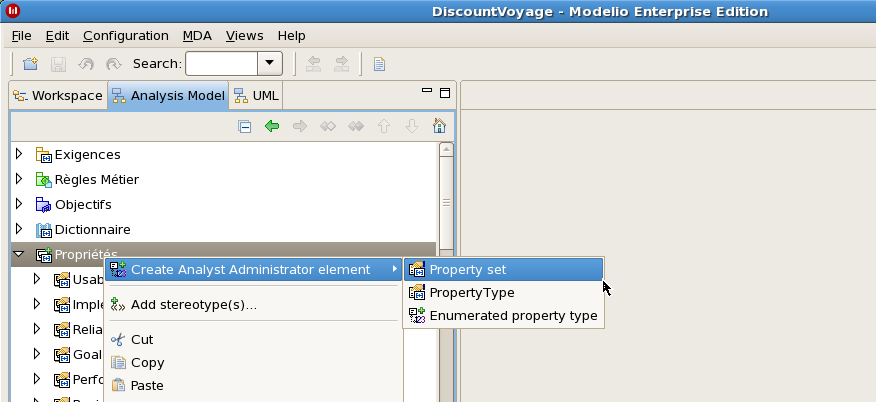Open the Edit menu
876x402 pixels.
[58, 36]
